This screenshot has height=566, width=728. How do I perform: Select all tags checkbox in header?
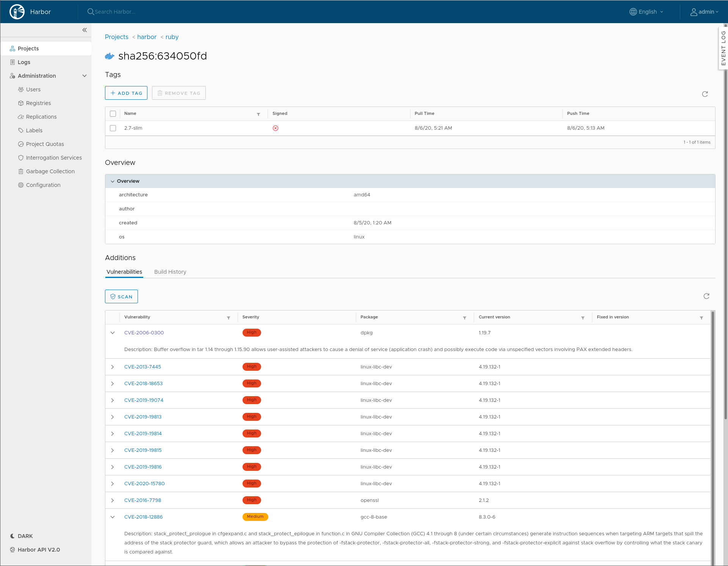(113, 114)
